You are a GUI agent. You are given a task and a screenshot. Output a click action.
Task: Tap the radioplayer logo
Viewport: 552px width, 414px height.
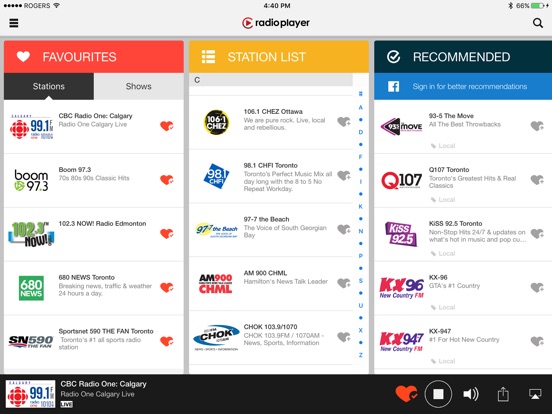tap(276, 23)
